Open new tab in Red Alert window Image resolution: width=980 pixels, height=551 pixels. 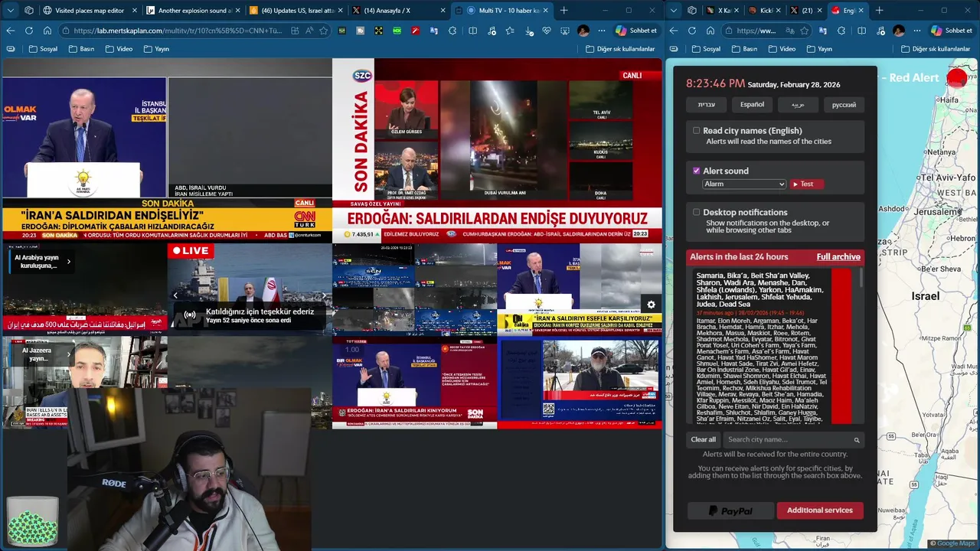click(879, 11)
